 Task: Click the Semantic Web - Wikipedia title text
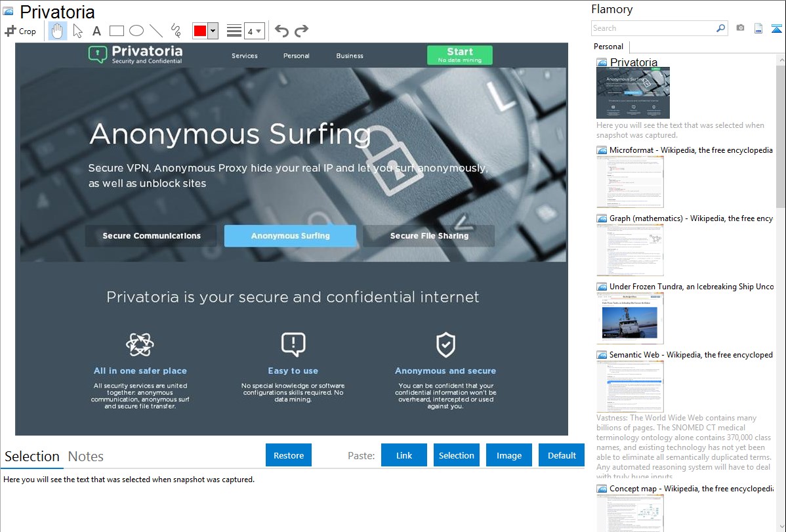click(691, 354)
